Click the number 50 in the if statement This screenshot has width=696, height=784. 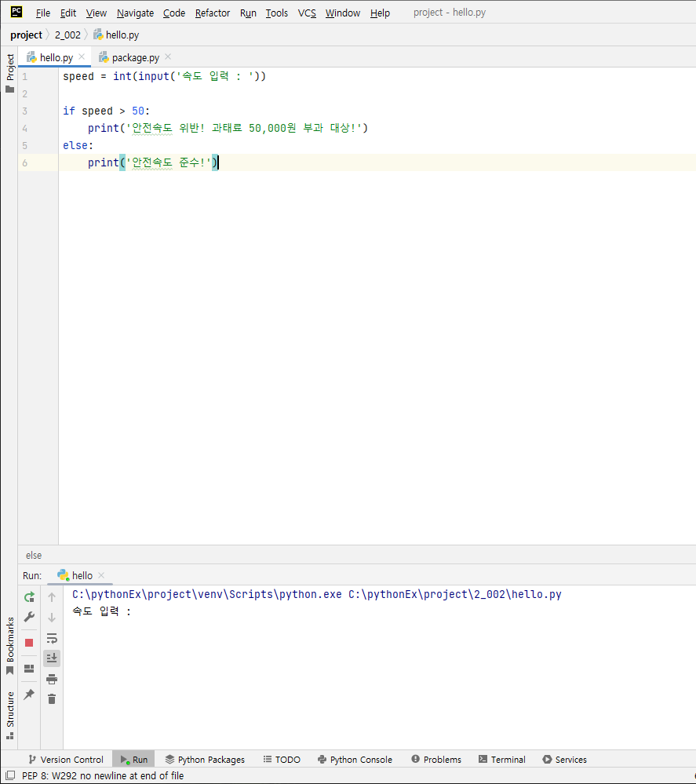click(x=138, y=111)
